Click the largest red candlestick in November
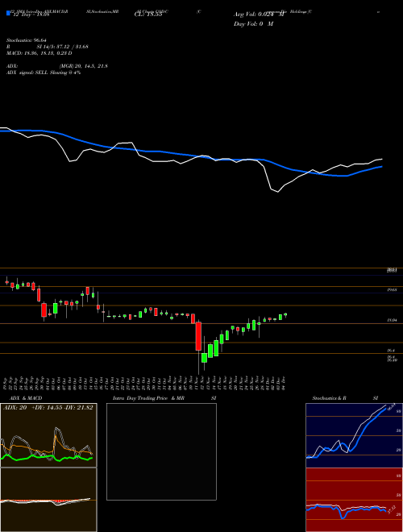Image resolution: width=403 pixels, height=532 pixels. point(198,336)
